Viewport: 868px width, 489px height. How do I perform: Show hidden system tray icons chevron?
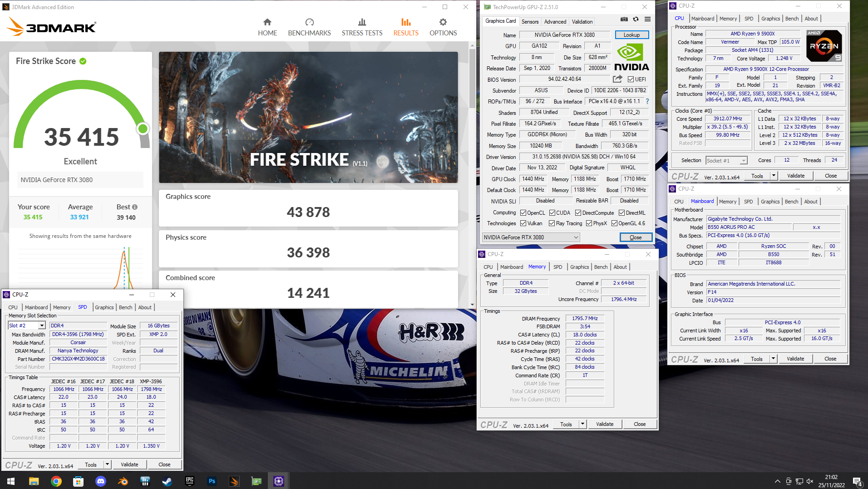point(778,481)
